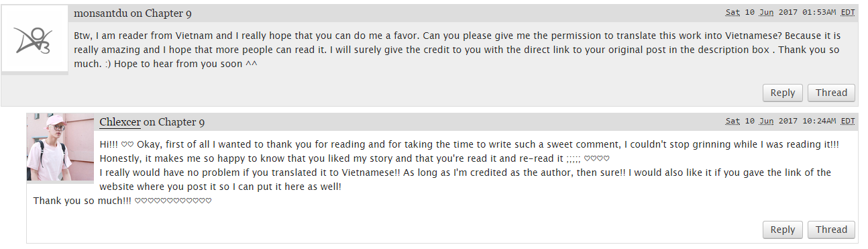Click Reply under monsantdu's comment
This screenshot has height=249, width=868.
click(782, 93)
